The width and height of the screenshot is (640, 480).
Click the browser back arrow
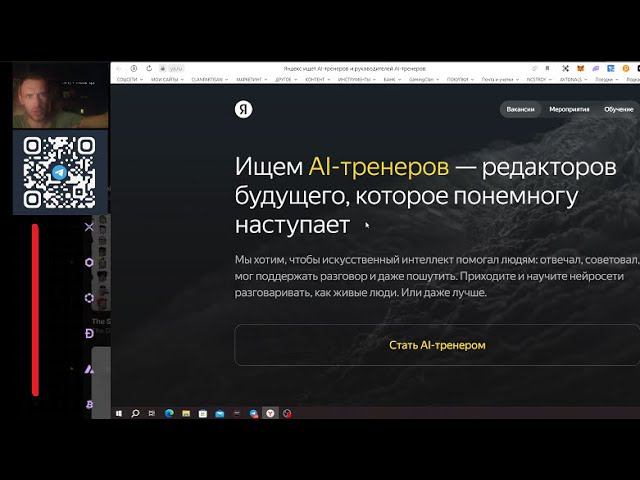pyautogui.click(x=119, y=68)
